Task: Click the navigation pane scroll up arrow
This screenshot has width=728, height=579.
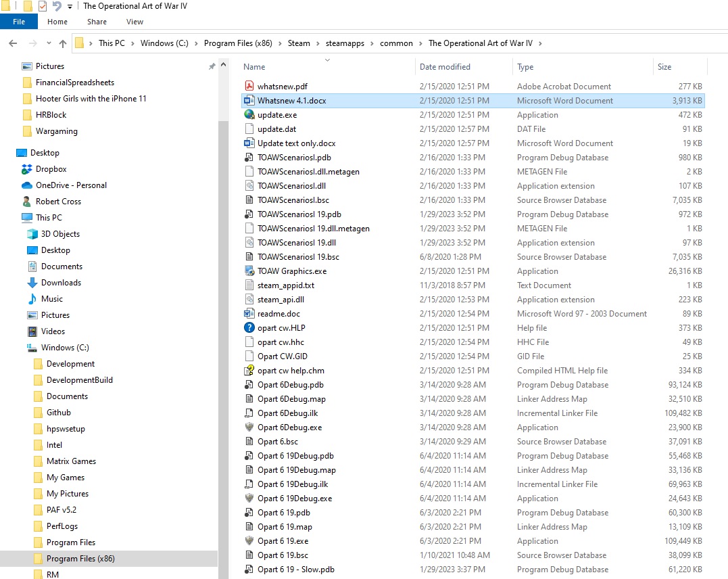Action: [x=223, y=64]
